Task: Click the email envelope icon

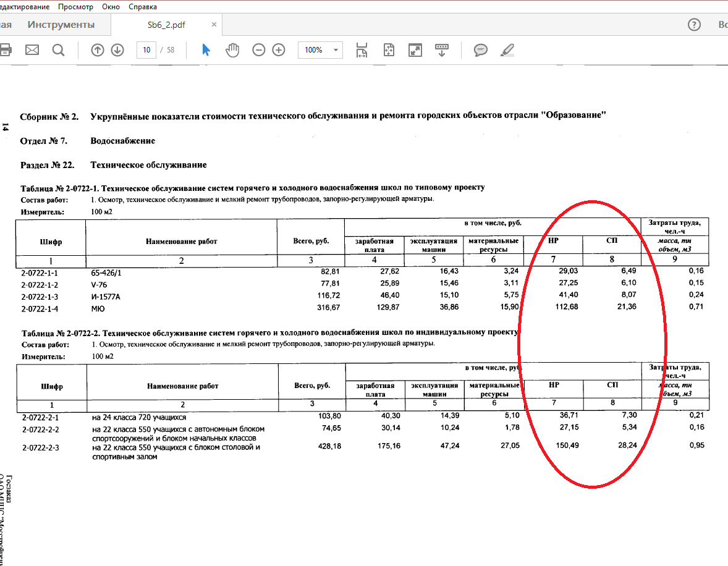Action: coord(32,49)
